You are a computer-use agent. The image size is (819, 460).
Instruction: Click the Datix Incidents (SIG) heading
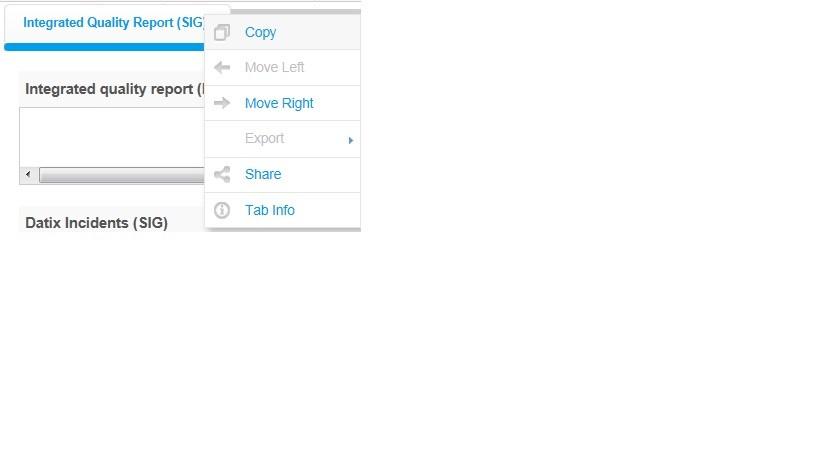pos(97,223)
